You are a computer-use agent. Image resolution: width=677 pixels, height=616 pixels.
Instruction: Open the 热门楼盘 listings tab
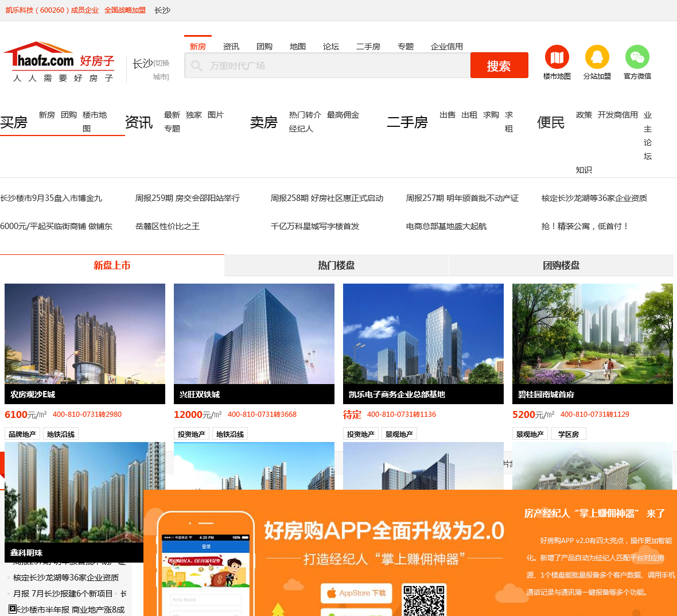point(336,265)
